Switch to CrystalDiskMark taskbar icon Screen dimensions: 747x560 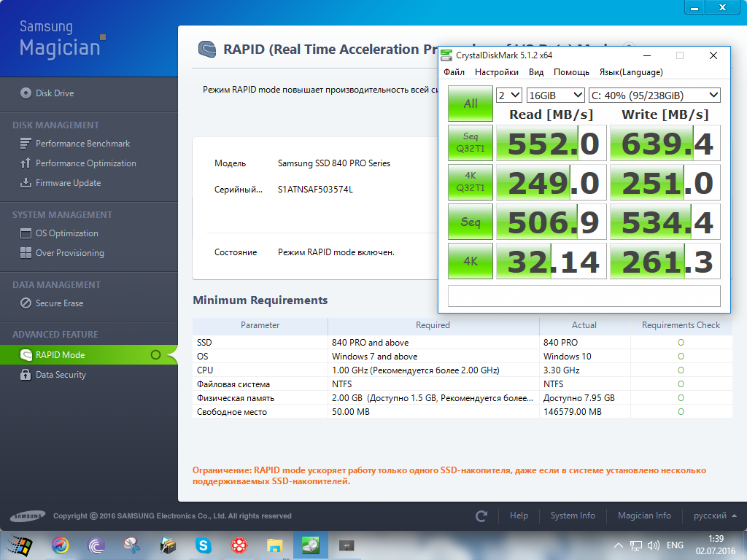point(311,545)
